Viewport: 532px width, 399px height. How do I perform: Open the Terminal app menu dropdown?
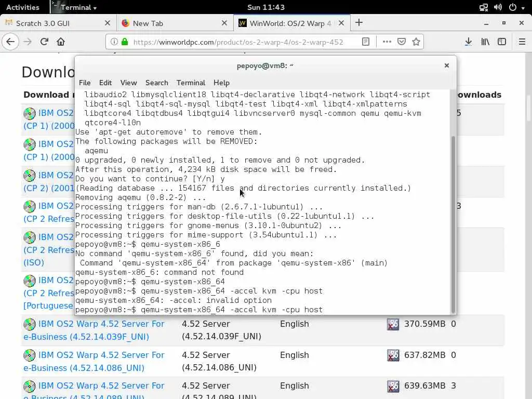[x=75, y=7]
